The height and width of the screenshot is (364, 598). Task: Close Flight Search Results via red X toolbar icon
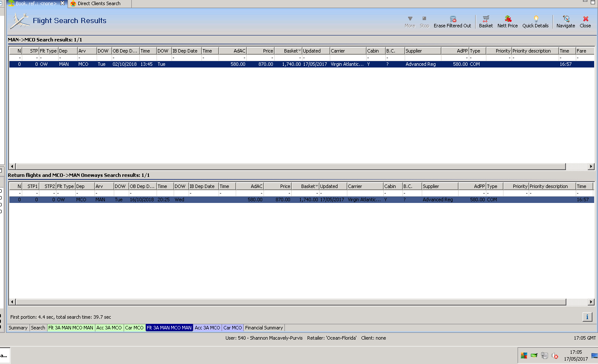(x=586, y=19)
